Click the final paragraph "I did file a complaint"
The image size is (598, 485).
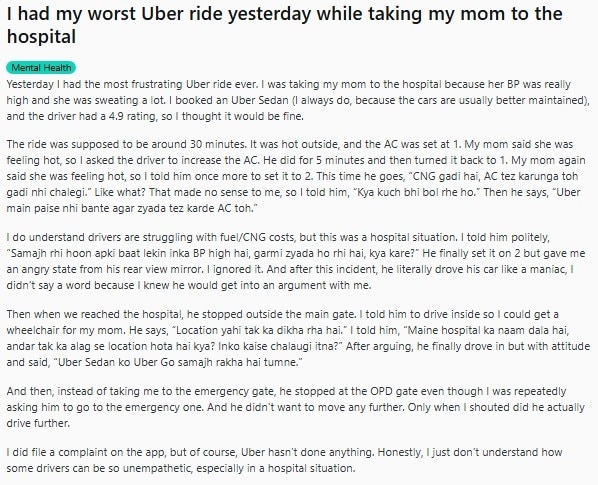pyautogui.click(x=285, y=460)
